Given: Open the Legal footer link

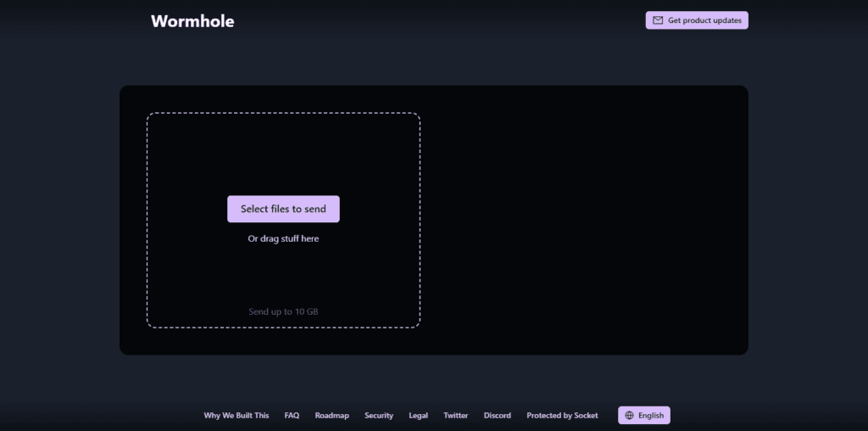Looking at the screenshot, I should [419, 416].
